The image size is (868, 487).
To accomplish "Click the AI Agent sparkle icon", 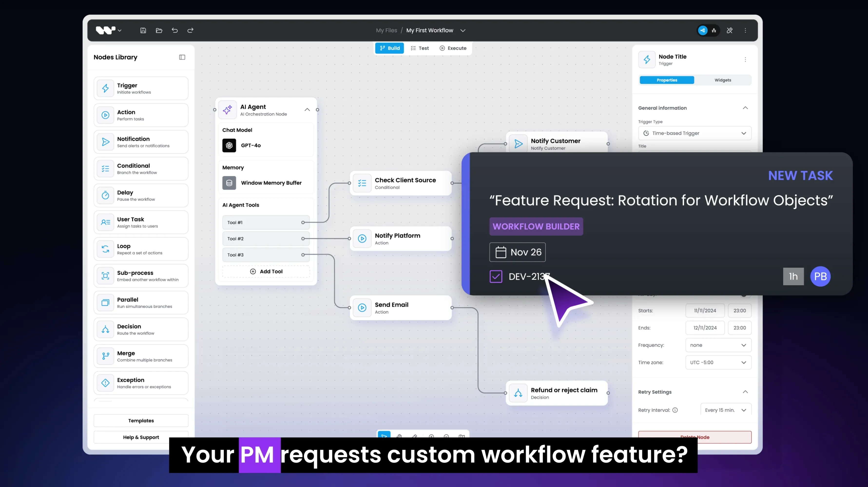I will click(227, 110).
